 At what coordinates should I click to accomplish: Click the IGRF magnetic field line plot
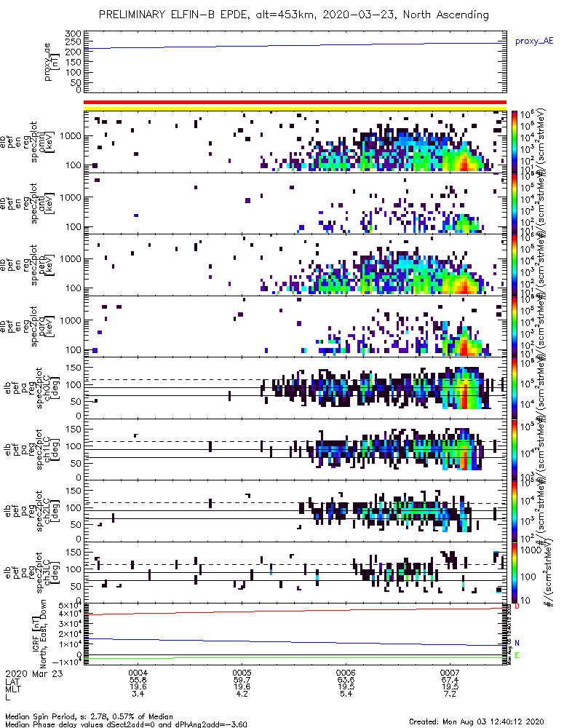[x=295, y=634]
